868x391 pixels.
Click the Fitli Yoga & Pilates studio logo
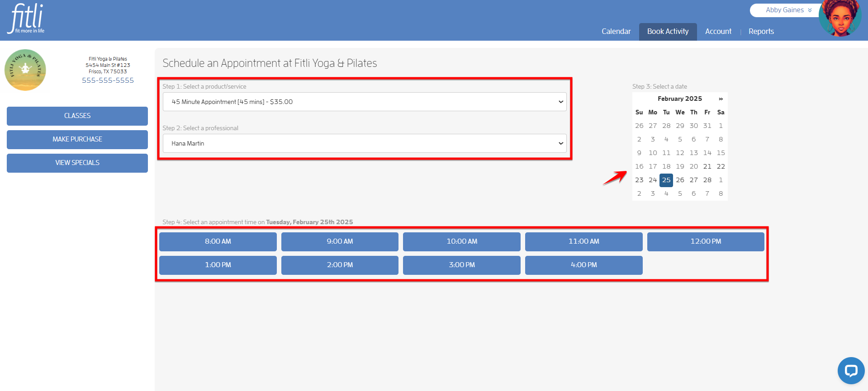[x=25, y=70]
